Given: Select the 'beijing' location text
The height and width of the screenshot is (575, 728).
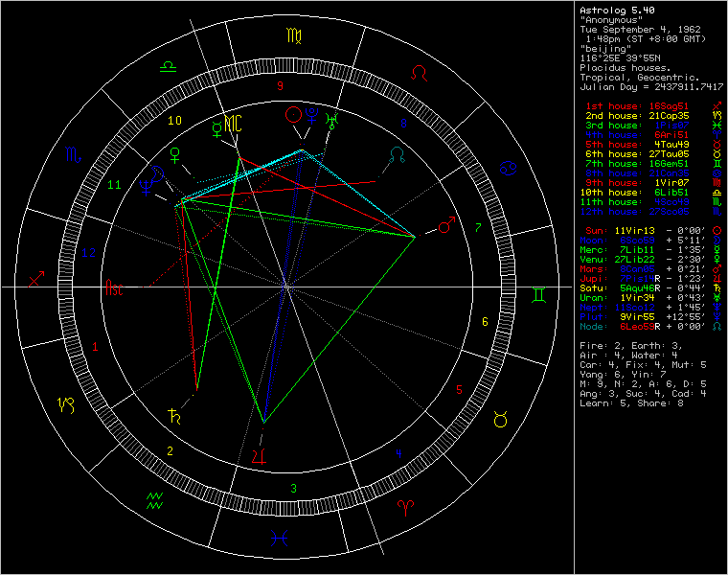Looking at the screenshot, I should pyautogui.click(x=605, y=48).
